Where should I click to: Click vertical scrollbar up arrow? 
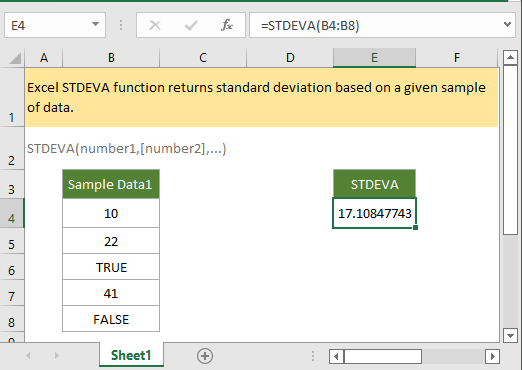tap(510, 58)
